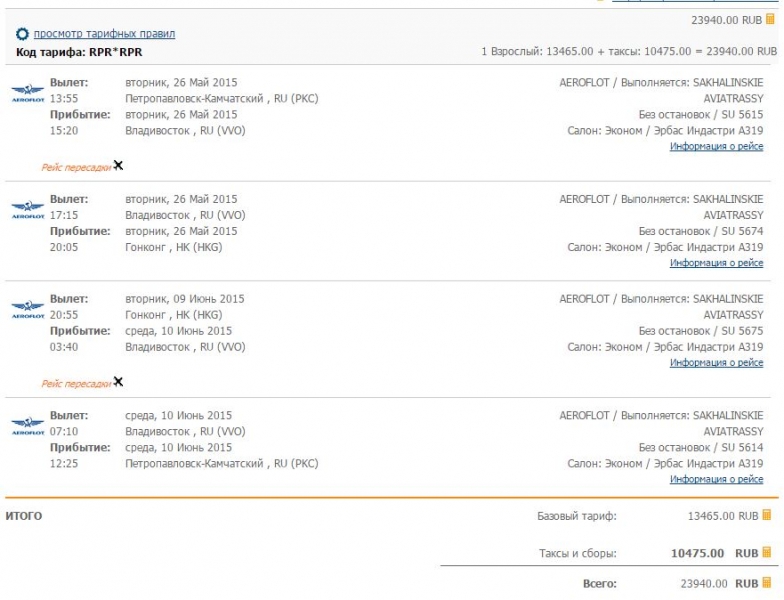Click the first Рейс пересадки label
The width and height of the screenshot is (784, 600).
(76, 167)
